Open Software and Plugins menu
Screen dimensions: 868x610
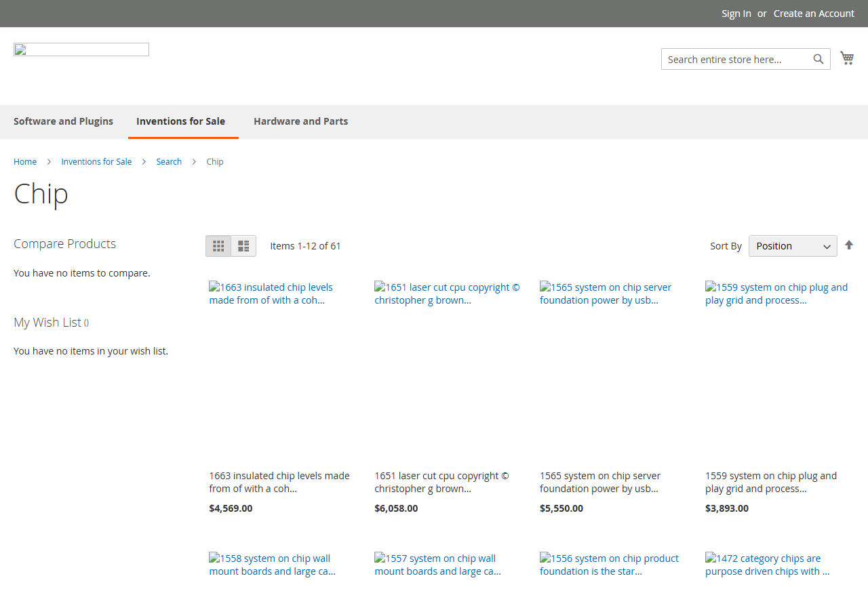click(63, 121)
